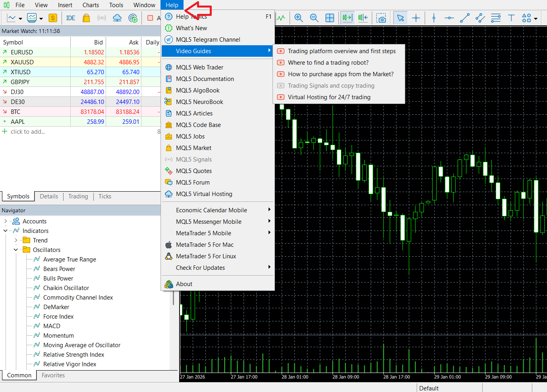Open MQL5 Code Base menu entry
547x392 pixels.
pyautogui.click(x=218, y=125)
